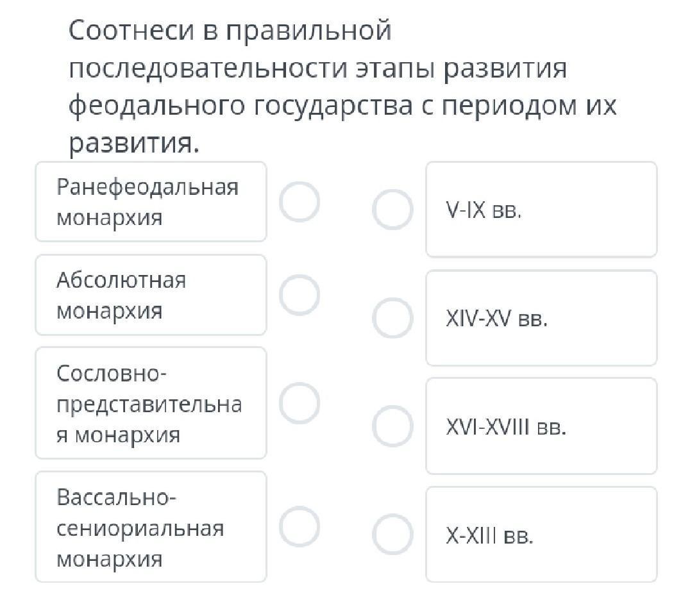
Task: Choose the X-XIII вв. period box
Action: click(x=541, y=535)
